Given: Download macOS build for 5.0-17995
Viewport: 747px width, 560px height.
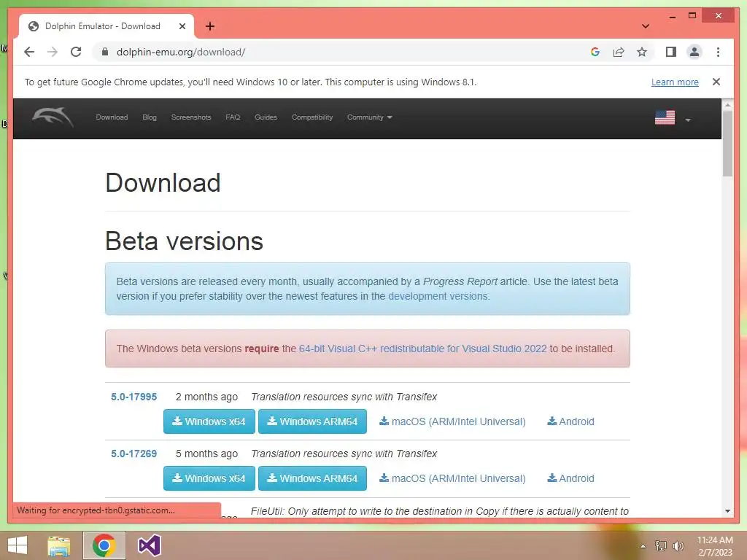Looking at the screenshot, I should pyautogui.click(x=452, y=421).
